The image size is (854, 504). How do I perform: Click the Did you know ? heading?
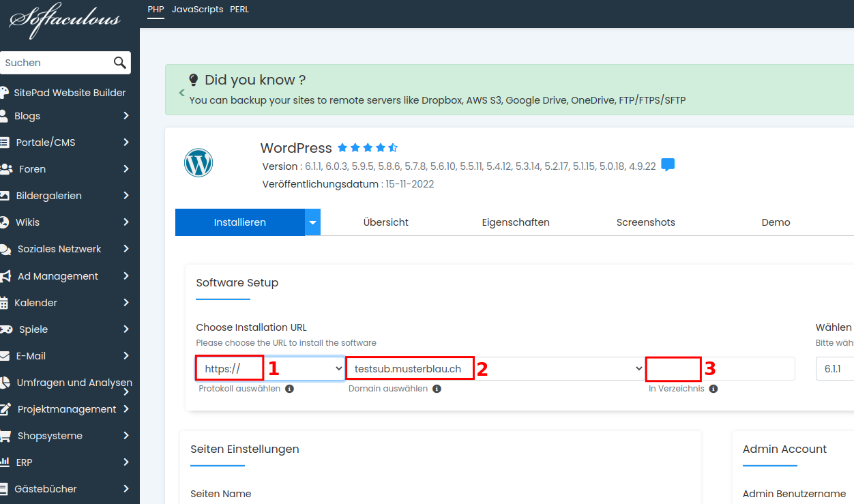pos(255,80)
